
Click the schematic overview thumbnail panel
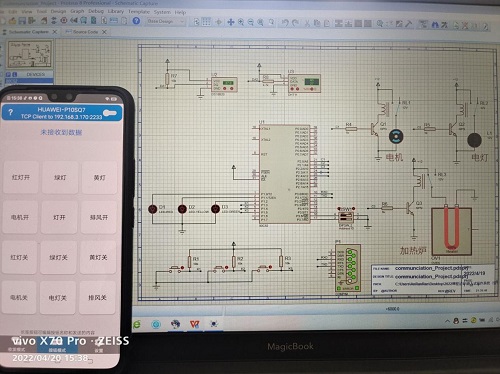pyautogui.click(x=30, y=54)
